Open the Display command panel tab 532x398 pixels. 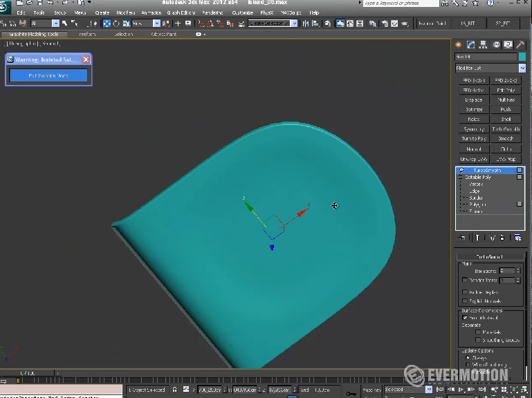coord(508,45)
